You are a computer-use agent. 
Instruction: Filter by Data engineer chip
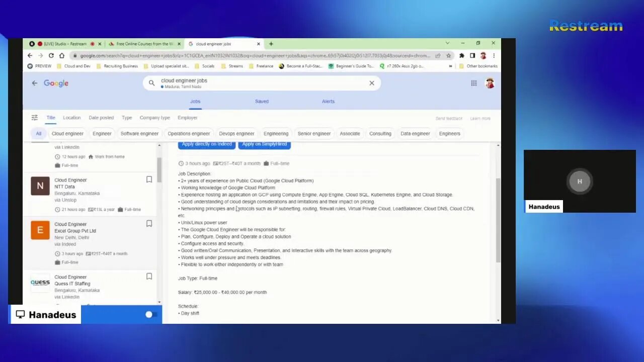(x=415, y=134)
